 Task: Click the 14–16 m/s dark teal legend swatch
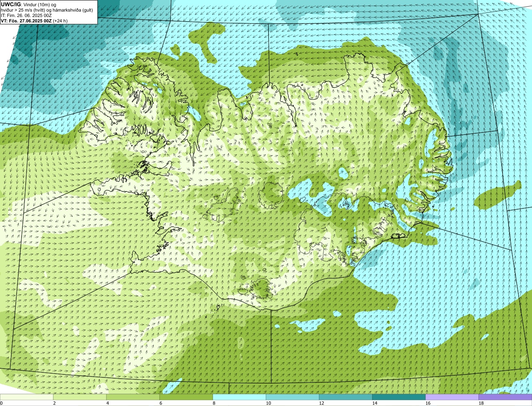(399, 397)
